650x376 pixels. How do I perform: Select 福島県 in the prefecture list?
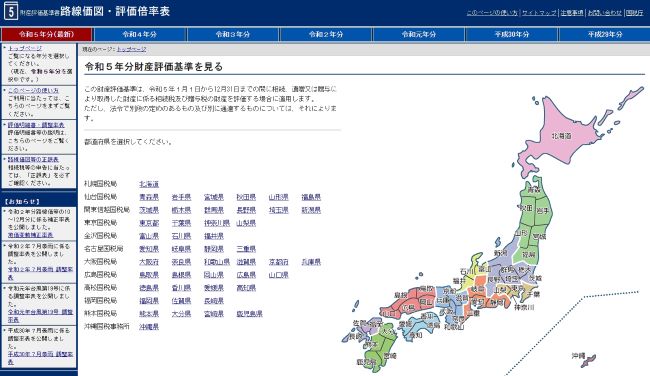[311, 197]
